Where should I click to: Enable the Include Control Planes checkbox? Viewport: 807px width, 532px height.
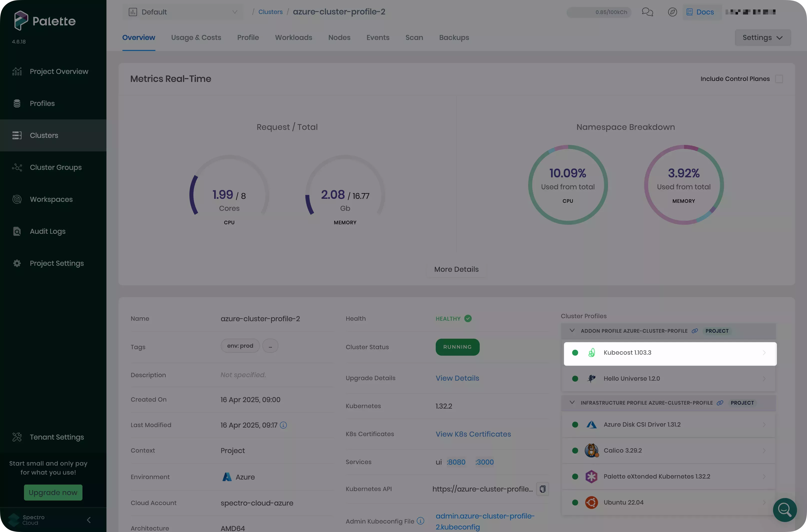coord(779,78)
